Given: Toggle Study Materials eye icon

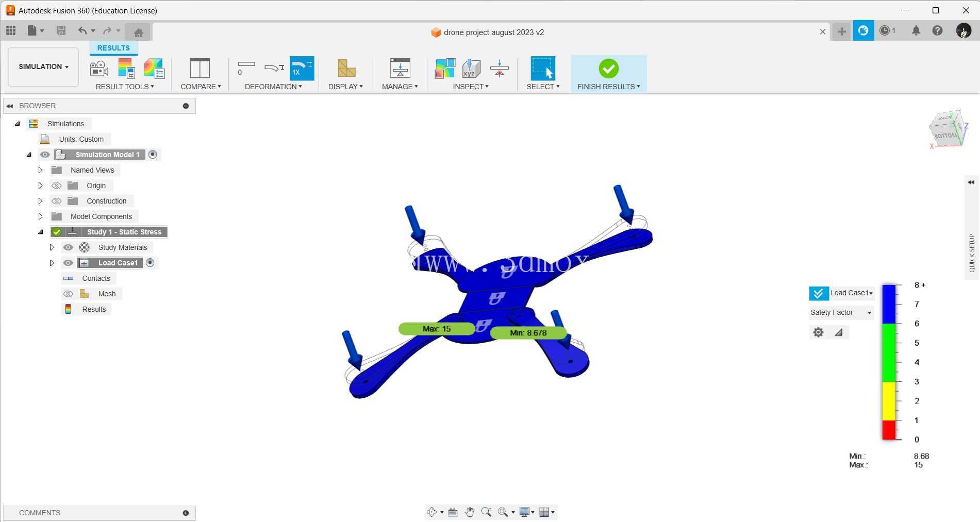Looking at the screenshot, I should tap(68, 247).
